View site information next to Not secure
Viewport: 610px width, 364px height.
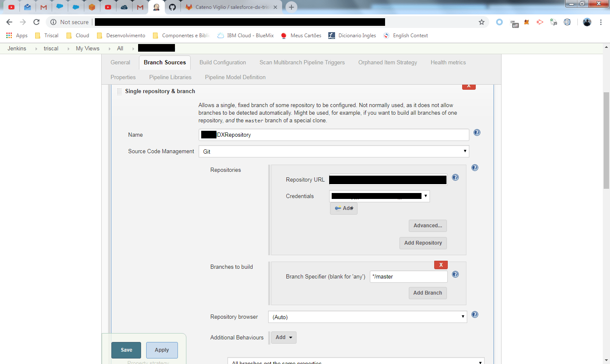tap(53, 22)
